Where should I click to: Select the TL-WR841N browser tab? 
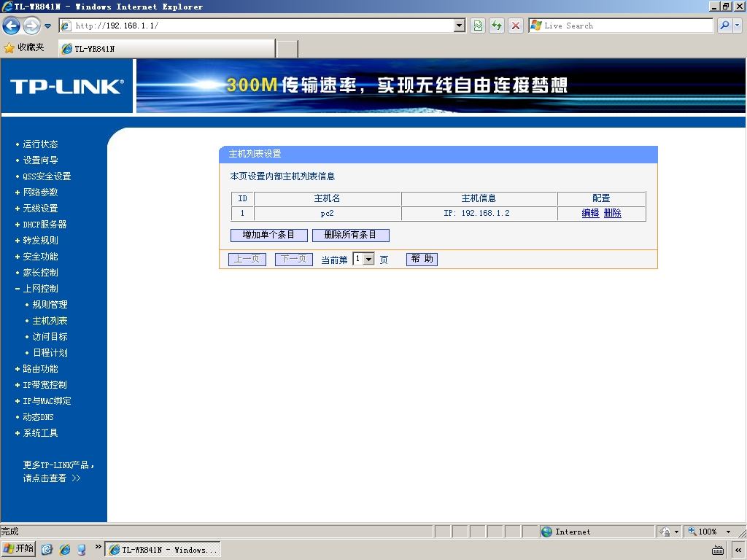[167, 49]
